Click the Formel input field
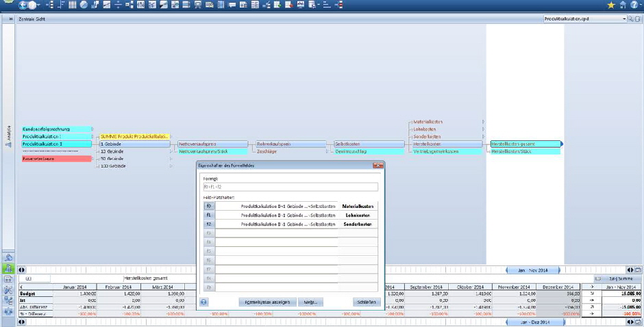 (290, 187)
